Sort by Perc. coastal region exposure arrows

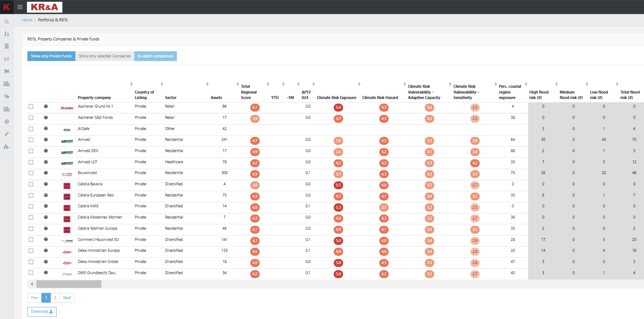tap(526, 84)
